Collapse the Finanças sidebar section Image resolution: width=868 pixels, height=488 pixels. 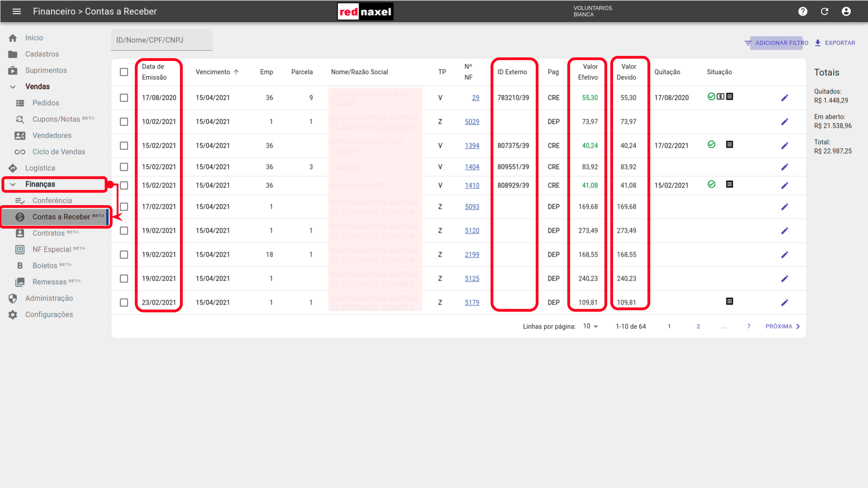click(x=13, y=184)
